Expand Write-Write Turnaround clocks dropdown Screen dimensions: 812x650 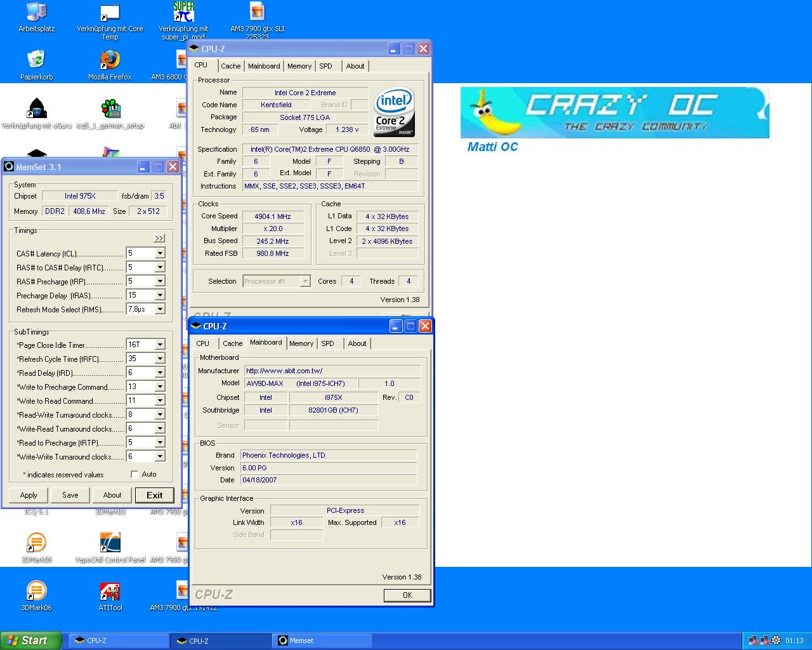pos(160,456)
